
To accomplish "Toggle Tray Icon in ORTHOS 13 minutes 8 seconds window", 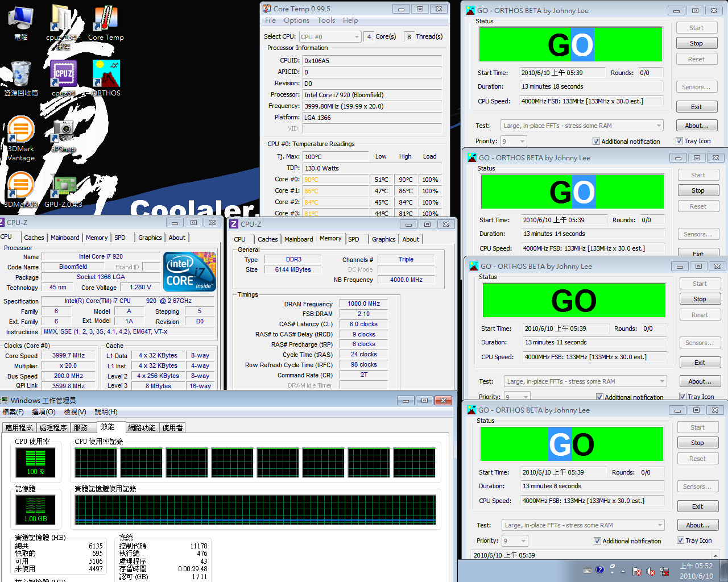I will pyautogui.click(x=694, y=541).
